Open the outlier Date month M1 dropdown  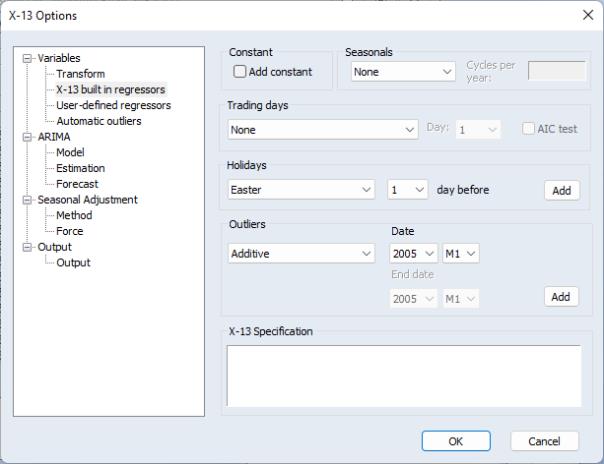461,253
